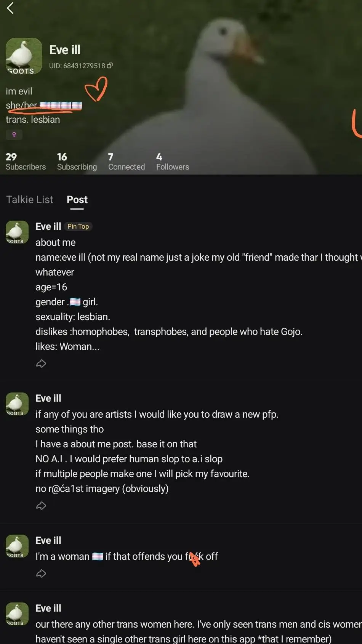Open Eve ill's goose profile avatar
Viewport: 362px width, 644px height.
[24, 56]
